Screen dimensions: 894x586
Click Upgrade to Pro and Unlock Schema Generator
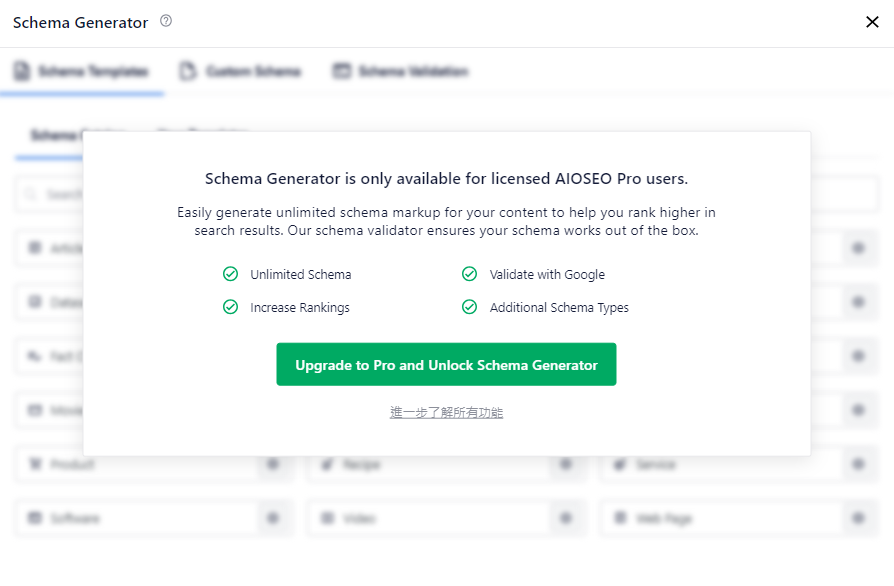tap(446, 364)
